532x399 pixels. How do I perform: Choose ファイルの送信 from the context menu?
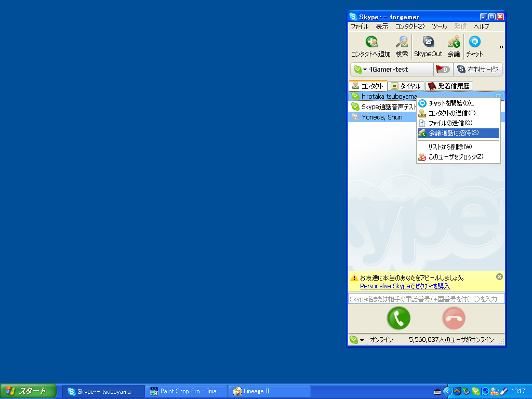[x=458, y=123]
